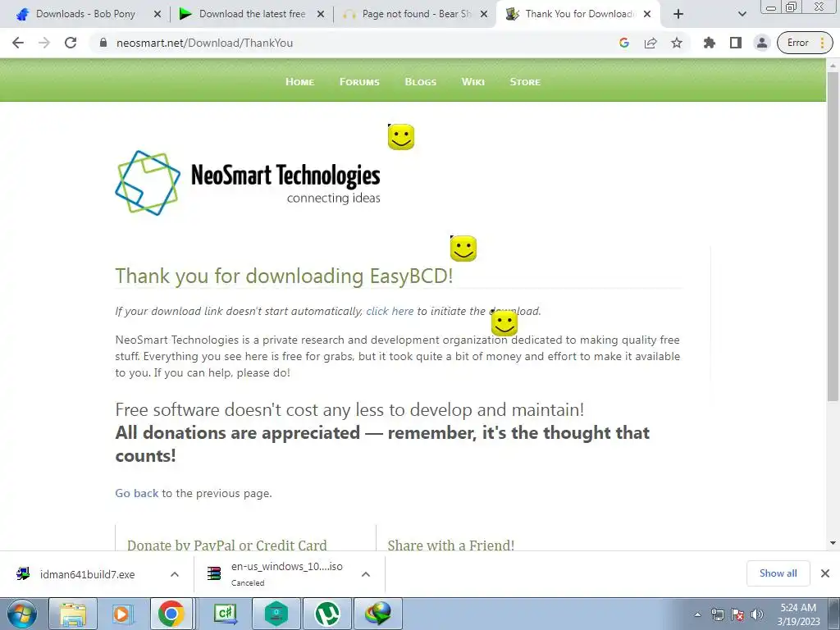Click the padlock site info icon
Screen dimensions: 840x630
tap(103, 43)
